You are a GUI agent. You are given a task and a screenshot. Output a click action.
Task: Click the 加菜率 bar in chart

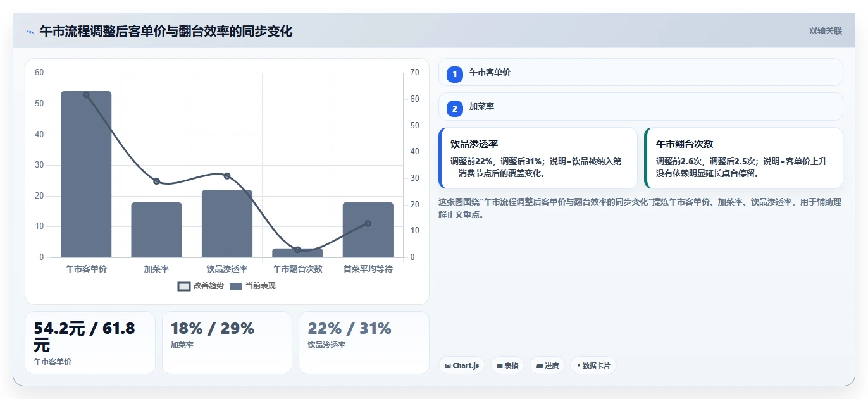click(156, 230)
